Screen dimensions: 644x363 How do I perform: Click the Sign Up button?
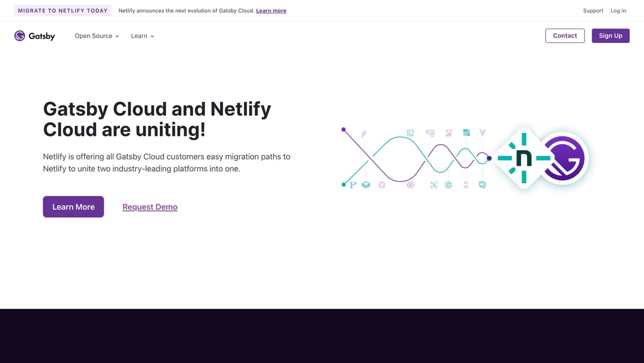tap(611, 36)
